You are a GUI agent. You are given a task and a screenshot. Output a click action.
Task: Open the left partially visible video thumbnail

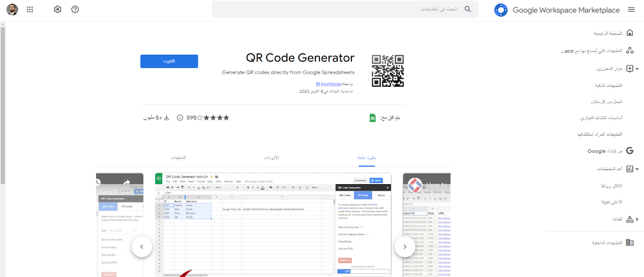click(120, 225)
